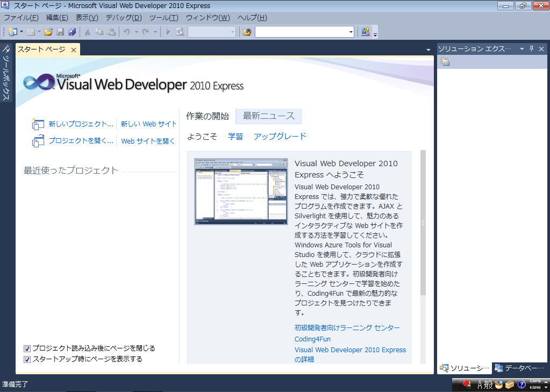Open the ファイル(F) menu
Screen dimensions: 550x392
pos(22,18)
